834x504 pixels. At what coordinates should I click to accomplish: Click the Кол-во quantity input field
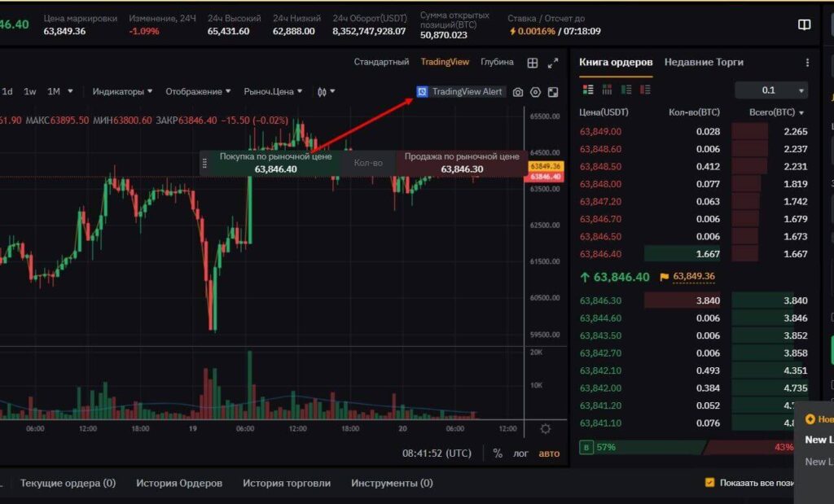368,163
